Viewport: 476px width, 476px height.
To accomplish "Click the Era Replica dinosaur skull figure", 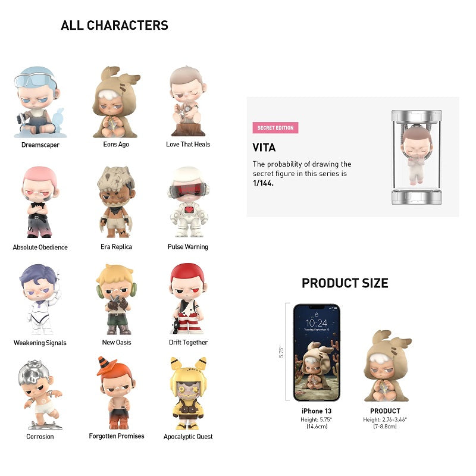I will (116, 202).
